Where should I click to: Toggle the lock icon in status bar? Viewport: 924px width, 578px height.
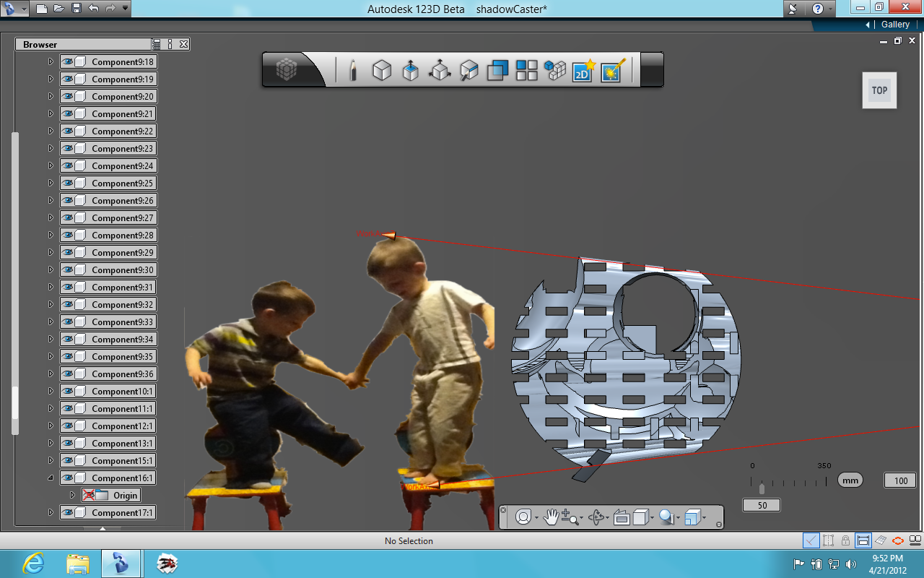(x=845, y=540)
